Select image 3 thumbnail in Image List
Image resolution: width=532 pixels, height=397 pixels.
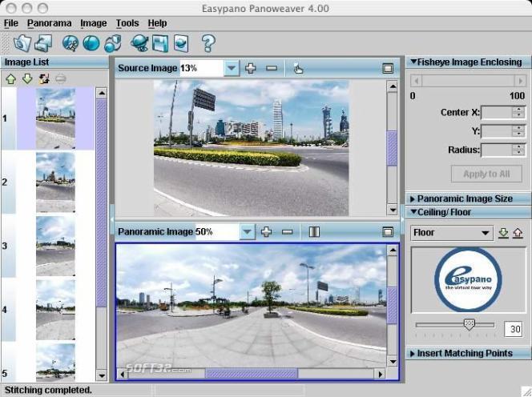point(55,246)
